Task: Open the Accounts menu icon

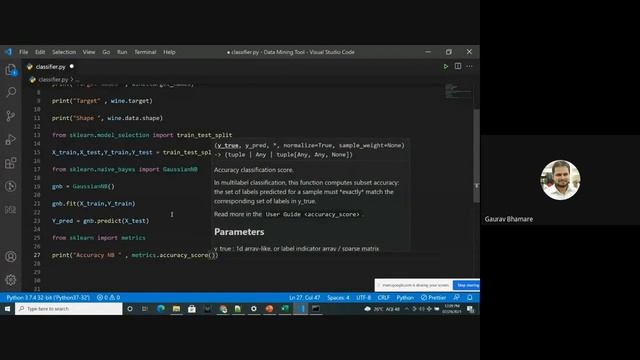Action: pos(11,256)
